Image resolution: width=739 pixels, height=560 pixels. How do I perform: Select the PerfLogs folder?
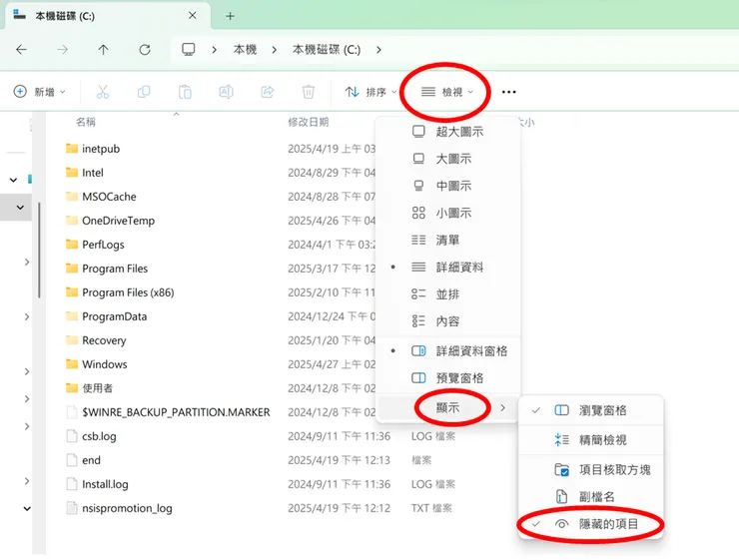coord(103,245)
